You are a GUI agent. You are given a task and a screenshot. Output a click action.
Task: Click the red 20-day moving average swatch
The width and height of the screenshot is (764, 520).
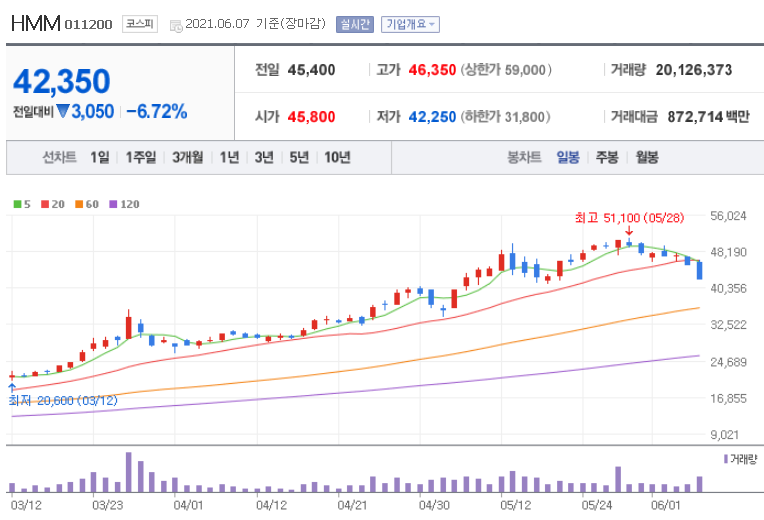click(x=45, y=204)
